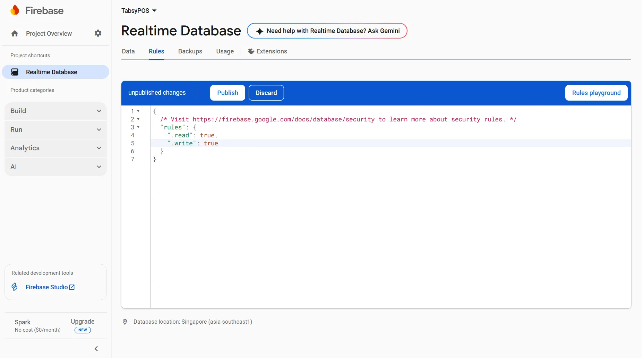Viewport: 644px width, 358px height.
Task: Select the Rules tab
Action: coord(156,51)
